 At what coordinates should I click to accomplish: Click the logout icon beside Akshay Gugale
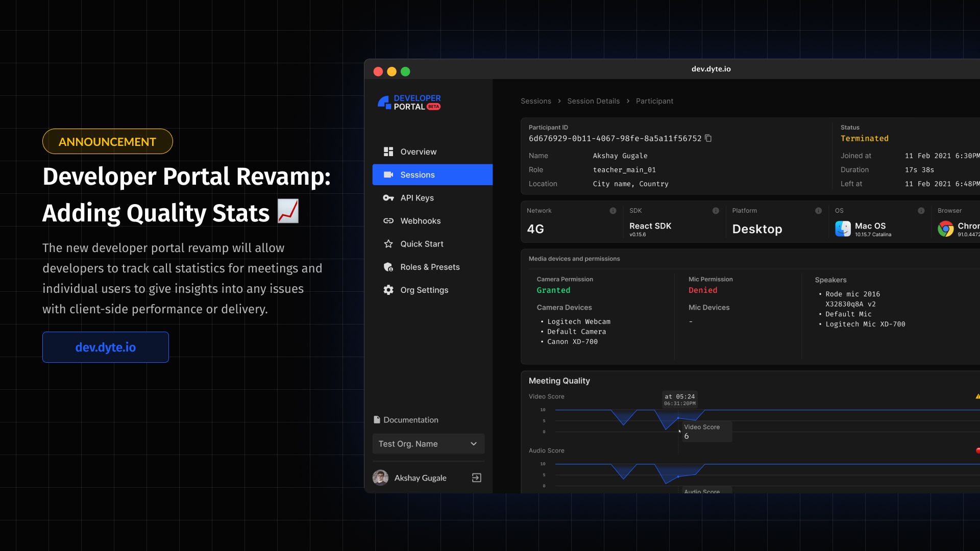click(476, 478)
